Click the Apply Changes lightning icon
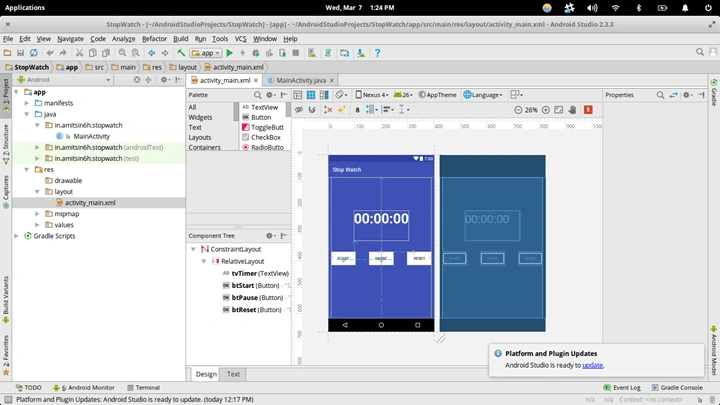The image size is (720, 405). (x=242, y=53)
